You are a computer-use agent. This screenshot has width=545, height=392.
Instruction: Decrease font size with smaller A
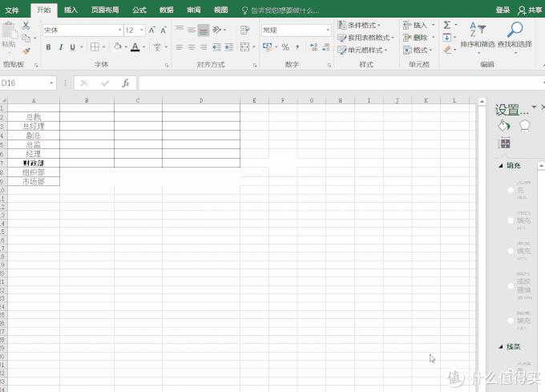point(163,30)
